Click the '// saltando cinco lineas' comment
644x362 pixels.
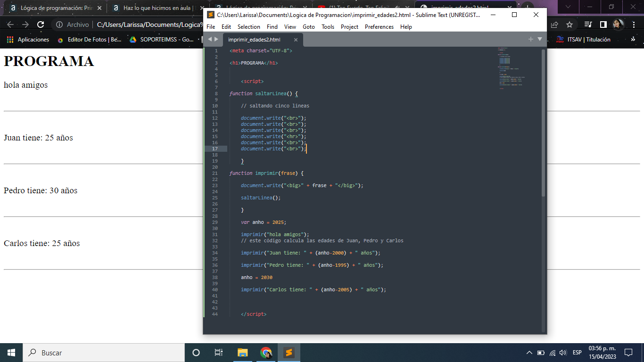[275, 106]
